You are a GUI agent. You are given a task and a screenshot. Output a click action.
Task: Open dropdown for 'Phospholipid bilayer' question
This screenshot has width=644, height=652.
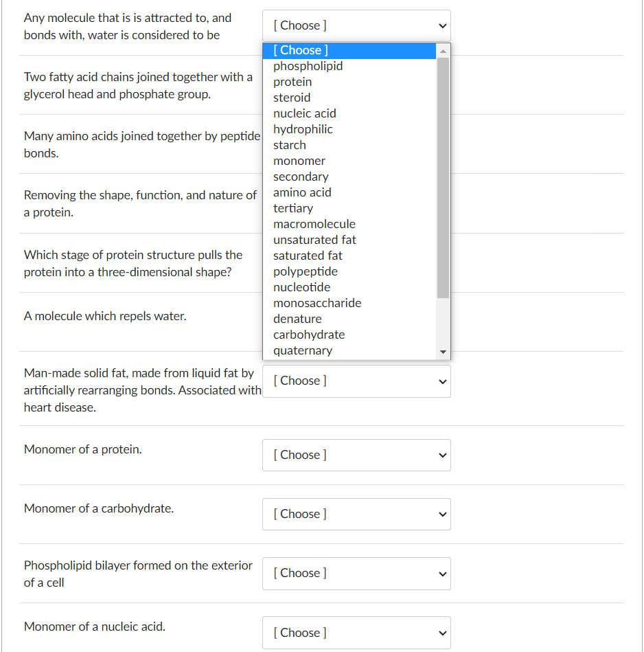point(356,574)
